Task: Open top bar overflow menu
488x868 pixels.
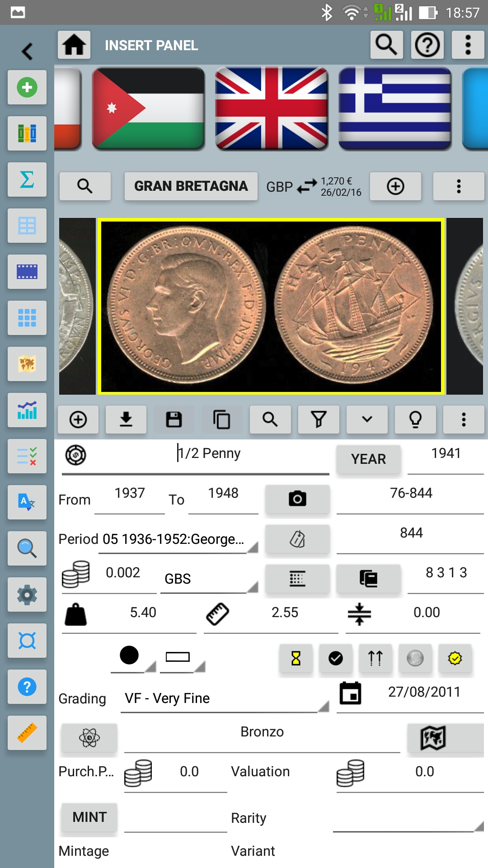Action: 468,45
